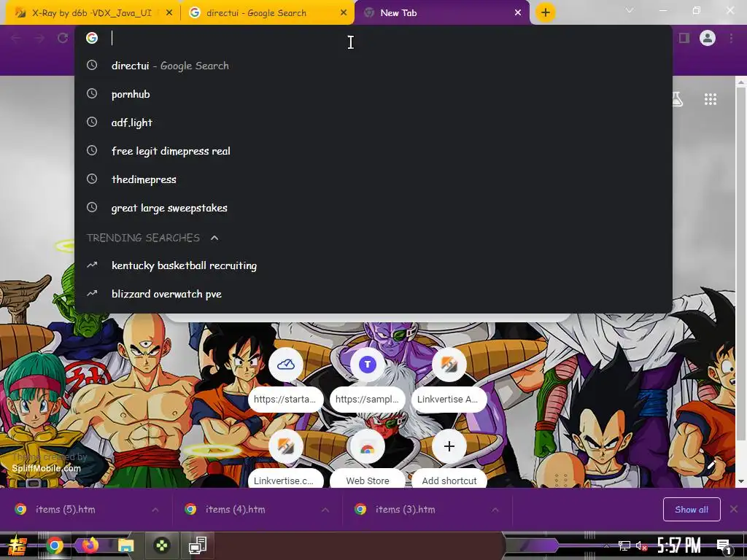The width and height of the screenshot is (747, 560).
Task: Open the https://starta... shortcut
Action: (x=285, y=381)
